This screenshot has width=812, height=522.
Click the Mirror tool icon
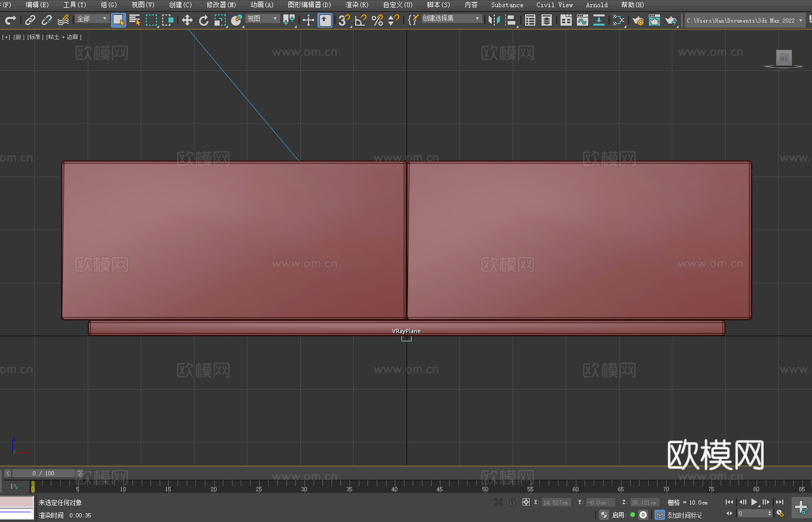[x=494, y=20]
